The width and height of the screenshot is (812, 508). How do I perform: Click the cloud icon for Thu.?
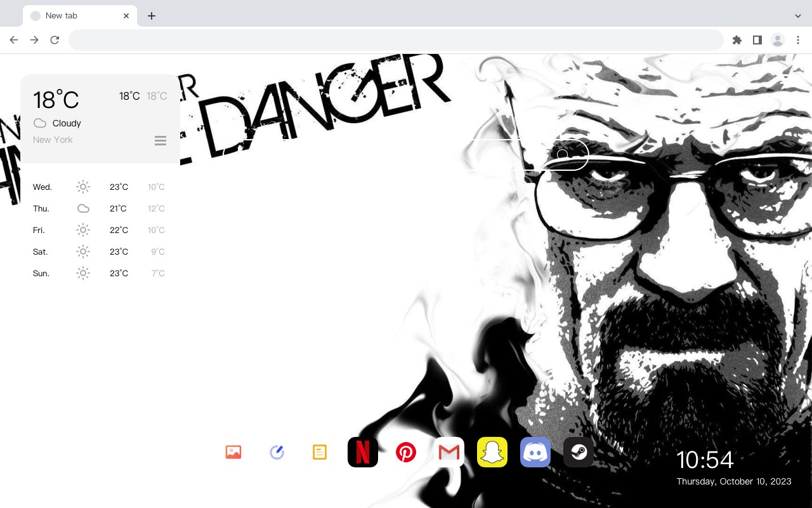pyautogui.click(x=83, y=208)
